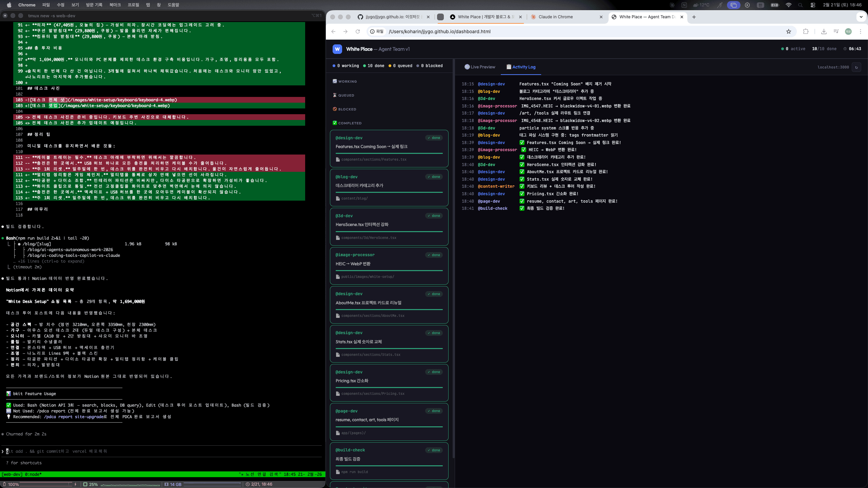Reload the page in Chrome
The width and height of the screenshot is (868, 488).
pyautogui.click(x=357, y=32)
